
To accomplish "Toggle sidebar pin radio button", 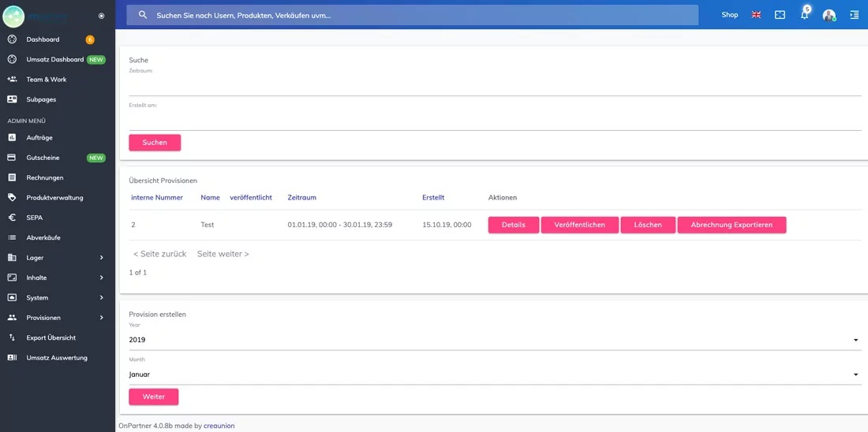I will [x=101, y=16].
